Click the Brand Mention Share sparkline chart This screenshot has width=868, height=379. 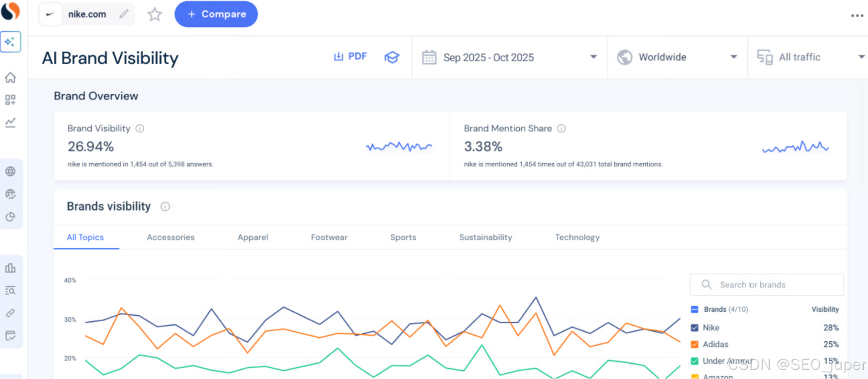tap(795, 147)
